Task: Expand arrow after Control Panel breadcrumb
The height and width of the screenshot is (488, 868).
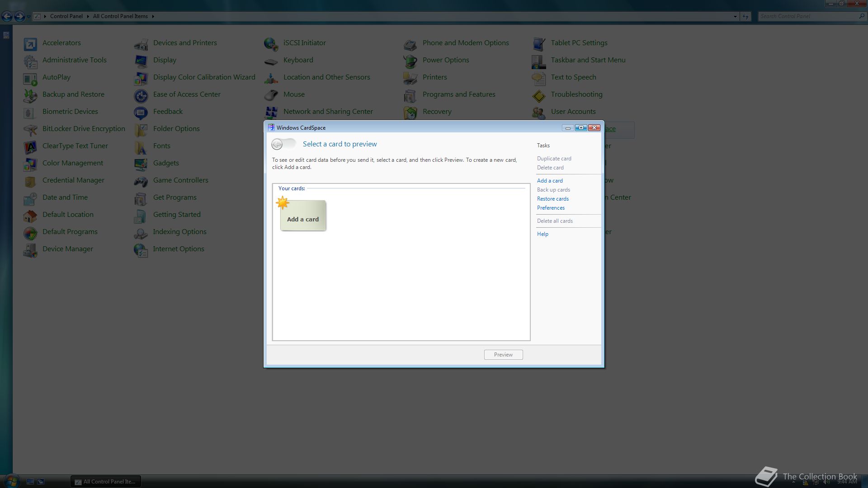Action: click(88, 16)
